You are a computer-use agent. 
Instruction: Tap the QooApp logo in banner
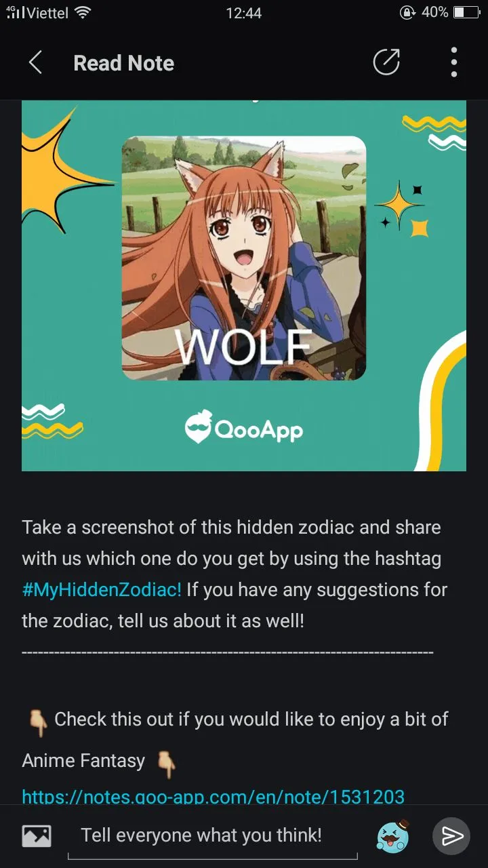coord(243,428)
